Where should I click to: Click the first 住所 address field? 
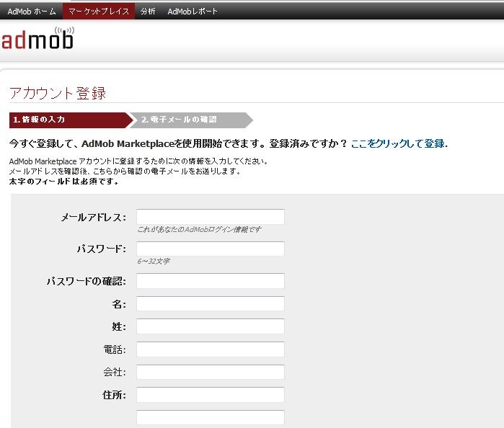[210, 395]
